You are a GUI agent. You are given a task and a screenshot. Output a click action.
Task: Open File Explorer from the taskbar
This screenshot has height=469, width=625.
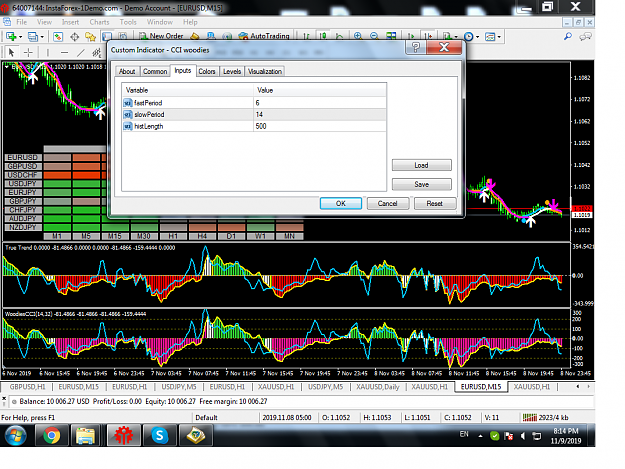point(85,436)
